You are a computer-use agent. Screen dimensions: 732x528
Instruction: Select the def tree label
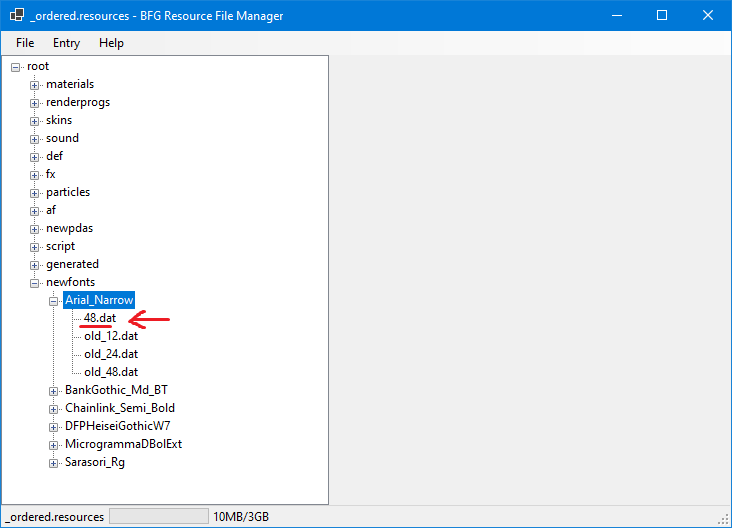click(x=54, y=156)
